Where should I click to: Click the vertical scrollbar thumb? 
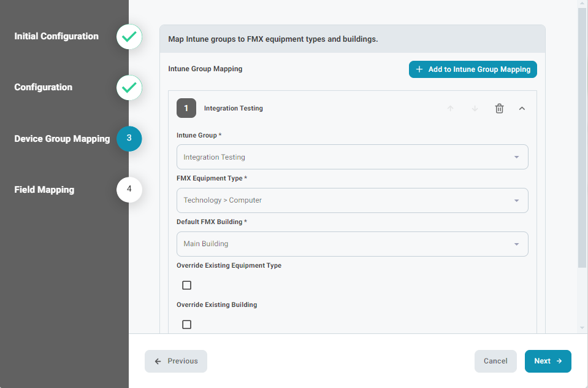pos(582,137)
